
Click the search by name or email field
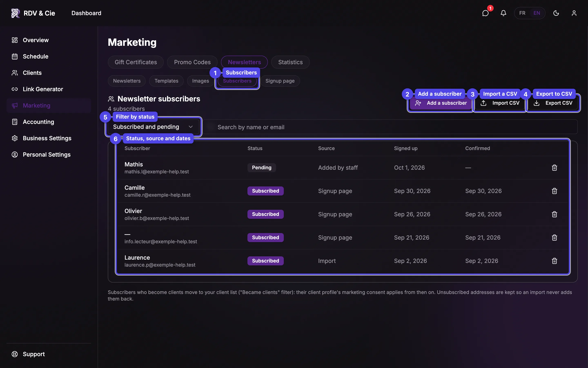[390, 127]
